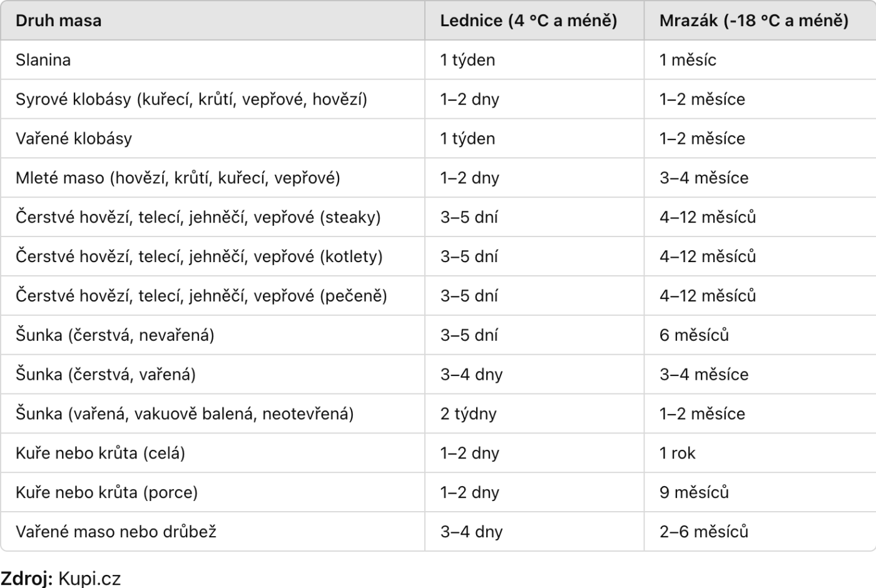Select the vacuum-packed ham row label
Viewport: 876px width, 588px height.
(185, 414)
